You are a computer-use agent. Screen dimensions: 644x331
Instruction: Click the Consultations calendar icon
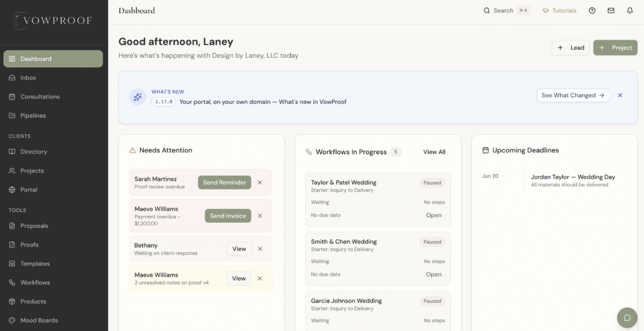pyautogui.click(x=12, y=97)
